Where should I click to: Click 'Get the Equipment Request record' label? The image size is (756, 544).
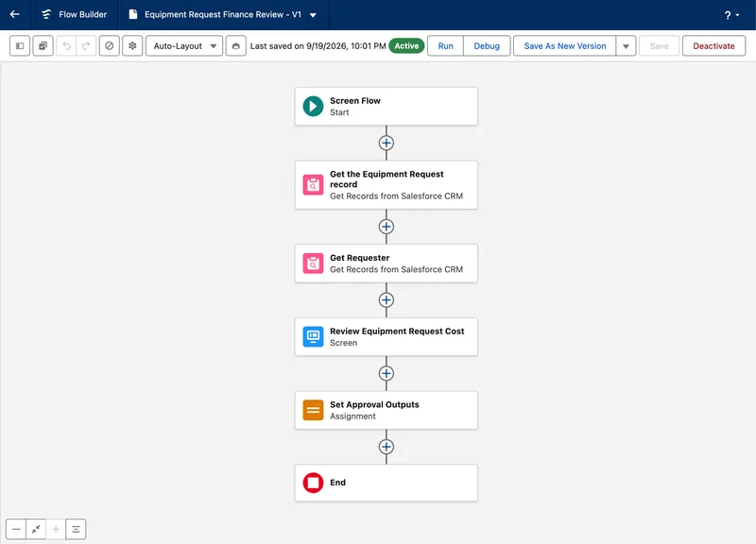coord(387,179)
